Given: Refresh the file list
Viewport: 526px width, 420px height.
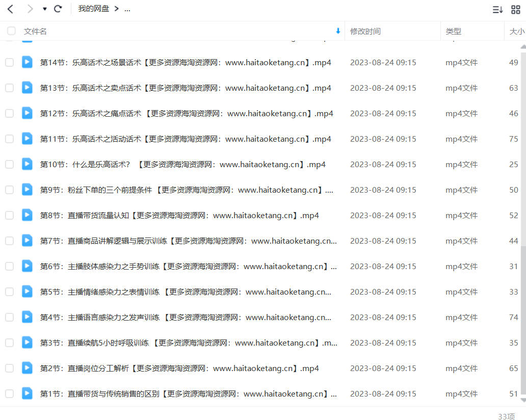Looking at the screenshot, I should (58, 9).
